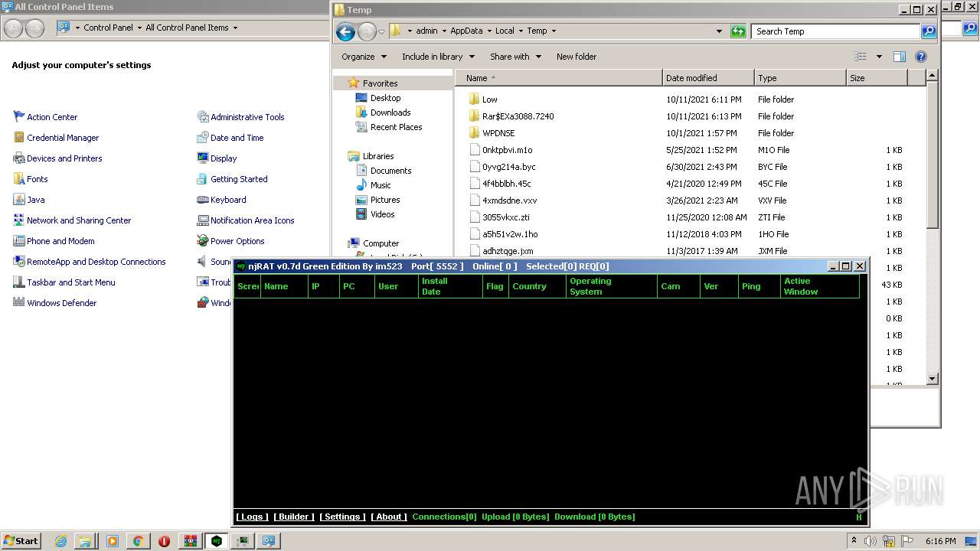Click New folder in the Temp toolbar
The width and height of the screenshot is (980, 551).
point(577,57)
